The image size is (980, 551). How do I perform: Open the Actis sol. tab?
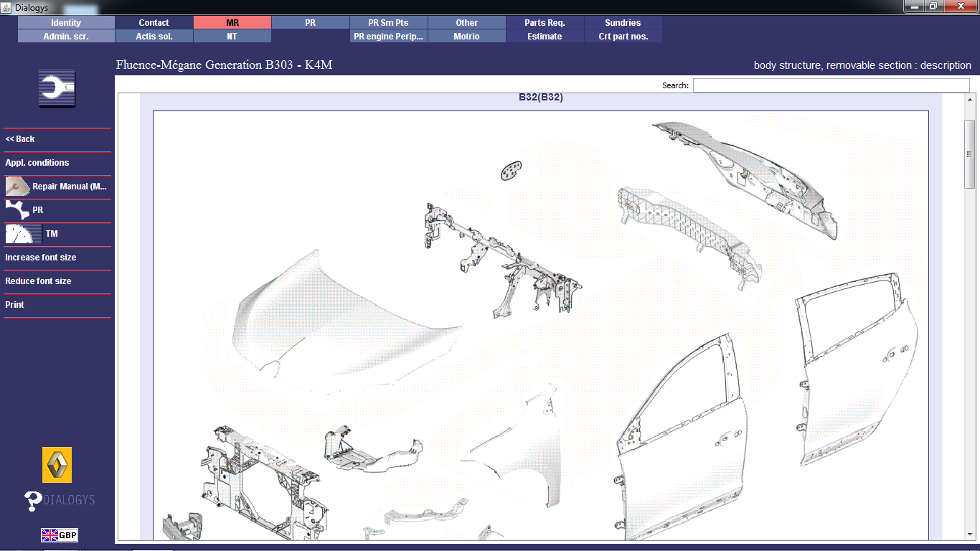coord(154,37)
